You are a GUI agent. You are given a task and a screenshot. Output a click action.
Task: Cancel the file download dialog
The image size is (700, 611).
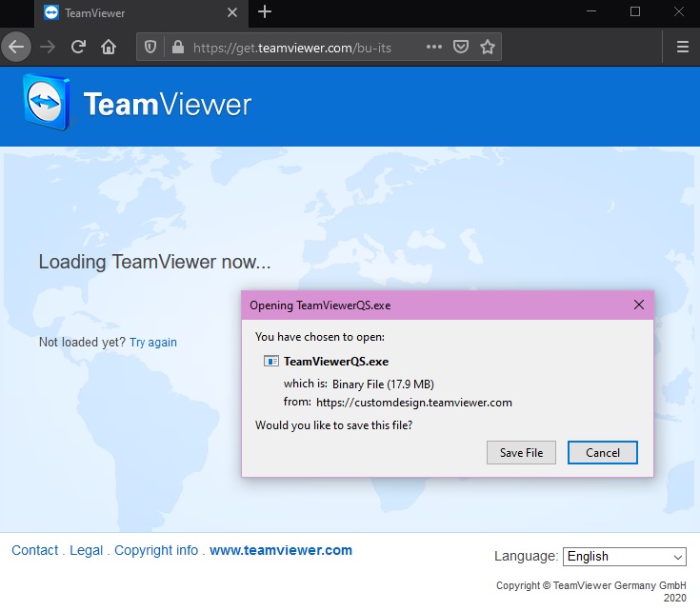(602, 453)
